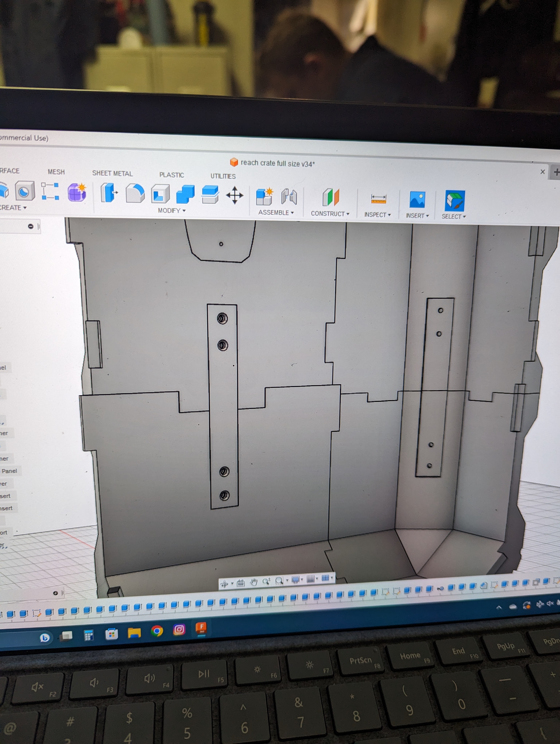The image size is (560, 744).
Task: Select the Combine tool
Action: click(x=185, y=194)
